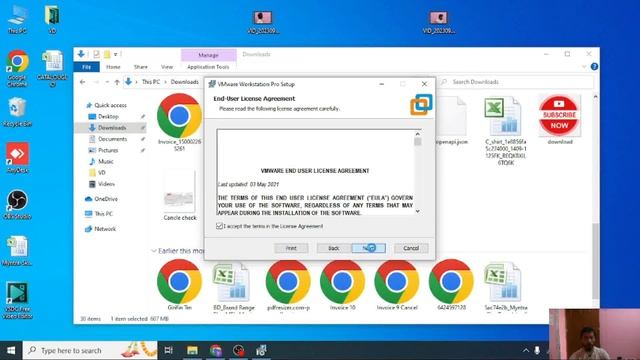
Task: Open recent locations dropdown in Explorer
Action: [x=107, y=82]
